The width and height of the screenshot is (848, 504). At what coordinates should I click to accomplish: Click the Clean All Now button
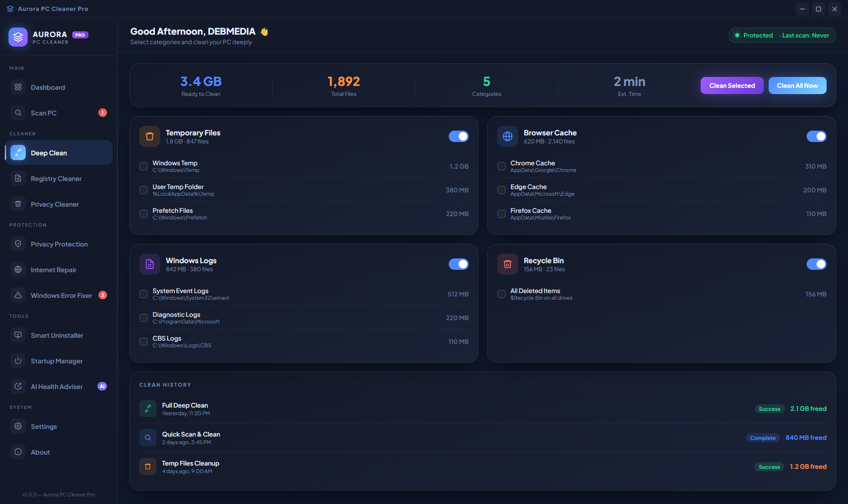[x=798, y=86]
